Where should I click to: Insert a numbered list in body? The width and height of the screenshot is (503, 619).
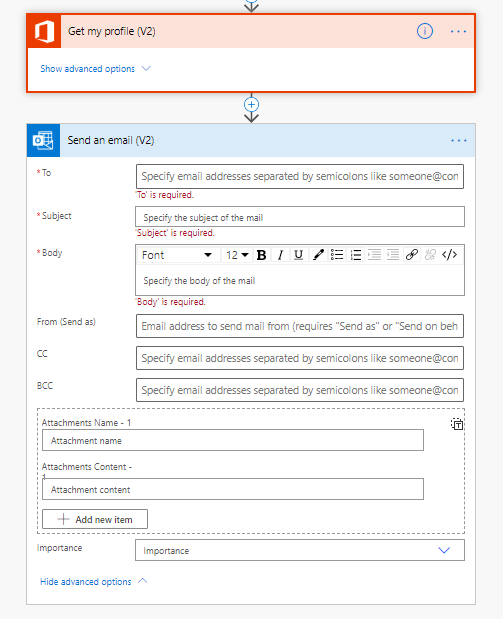(356, 255)
